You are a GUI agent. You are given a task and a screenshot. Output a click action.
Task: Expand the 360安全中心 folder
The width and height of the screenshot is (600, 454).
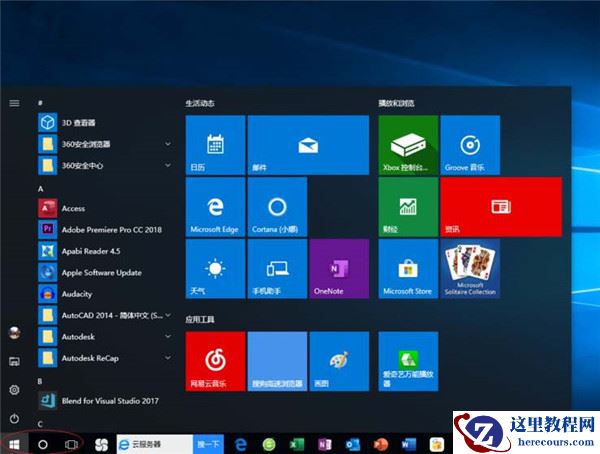pos(168,165)
